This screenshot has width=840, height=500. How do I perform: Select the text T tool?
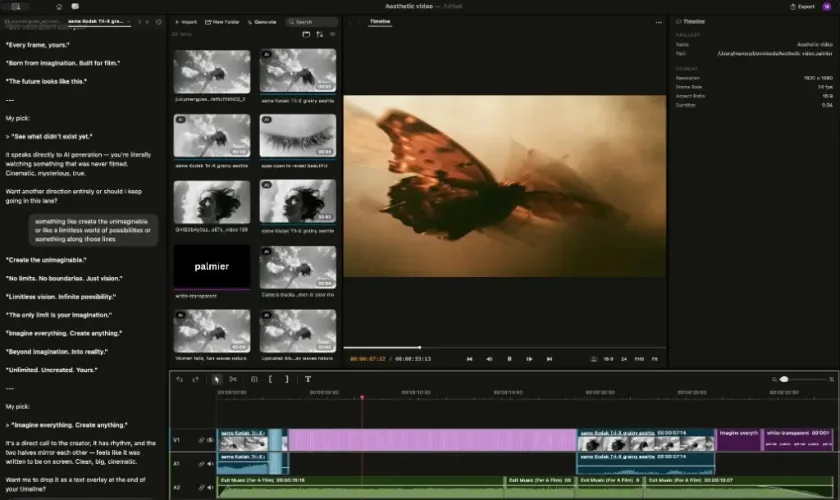(308, 379)
